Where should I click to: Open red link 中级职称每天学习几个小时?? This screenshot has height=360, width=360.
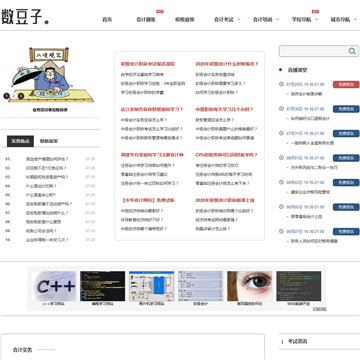click(224, 109)
